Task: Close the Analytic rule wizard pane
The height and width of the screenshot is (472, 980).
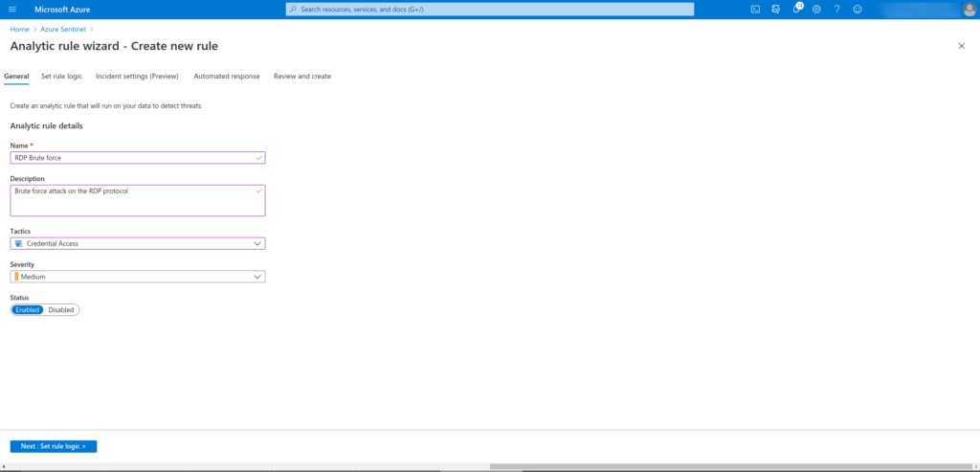Action: click(x=961, y=46)
